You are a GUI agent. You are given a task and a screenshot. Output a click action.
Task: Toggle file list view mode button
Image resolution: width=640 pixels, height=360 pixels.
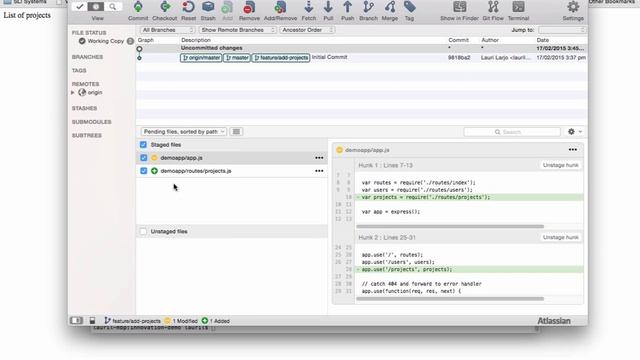coord(236,131)
